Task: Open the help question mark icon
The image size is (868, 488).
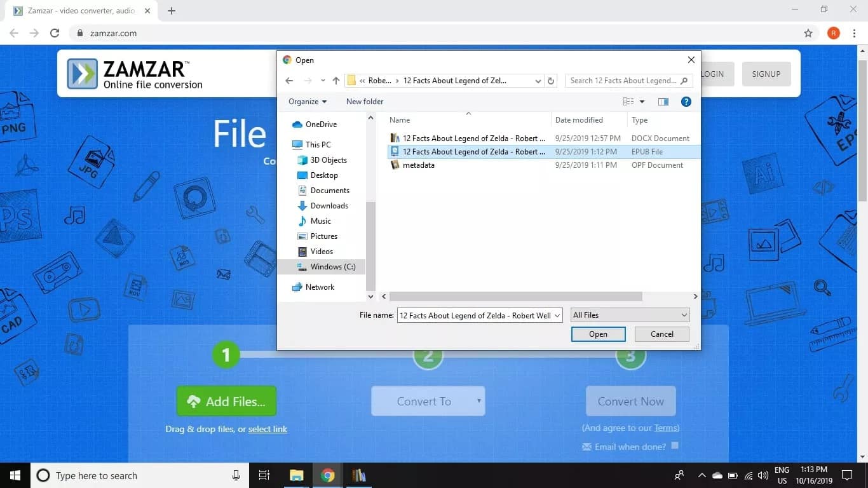Action: tap(686, 102)
